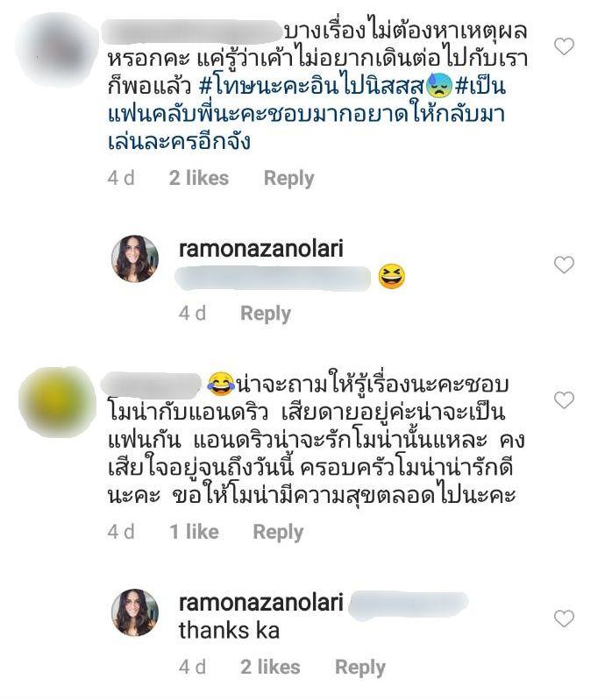Open ramonazanolari avatar beside 'thanks ka'
The image size is (612, 700).
[135, 612]
